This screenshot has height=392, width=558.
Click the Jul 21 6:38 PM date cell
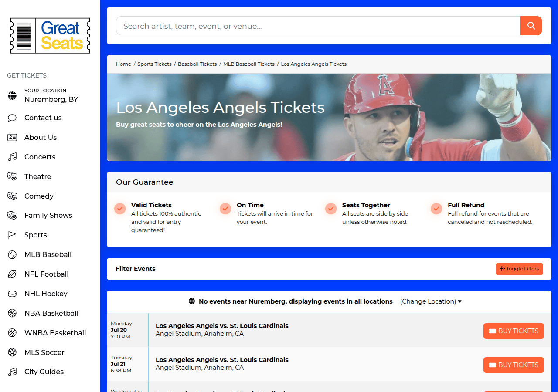128,364
